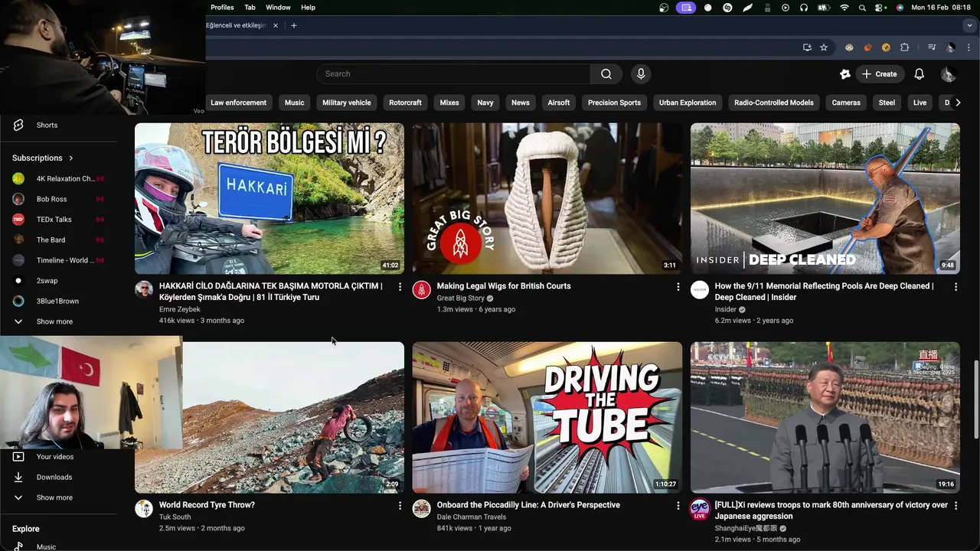Start voice search with microphone icon

(x=641, y=74)
